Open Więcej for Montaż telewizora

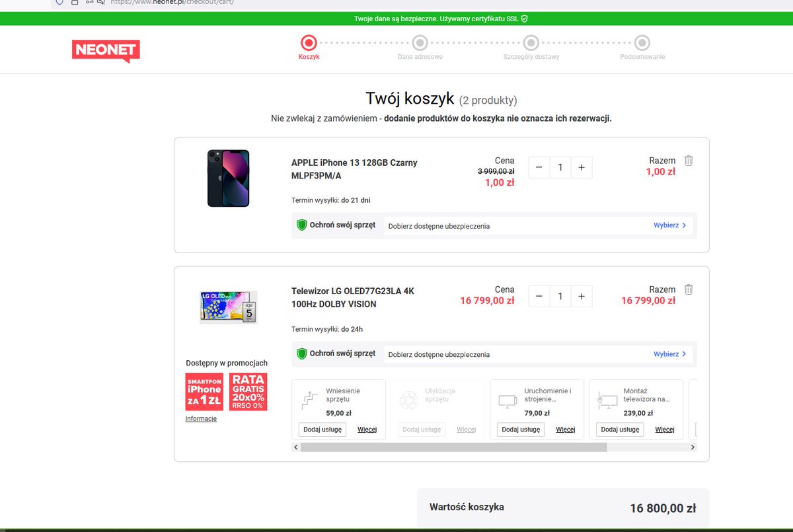coord(664,430)
